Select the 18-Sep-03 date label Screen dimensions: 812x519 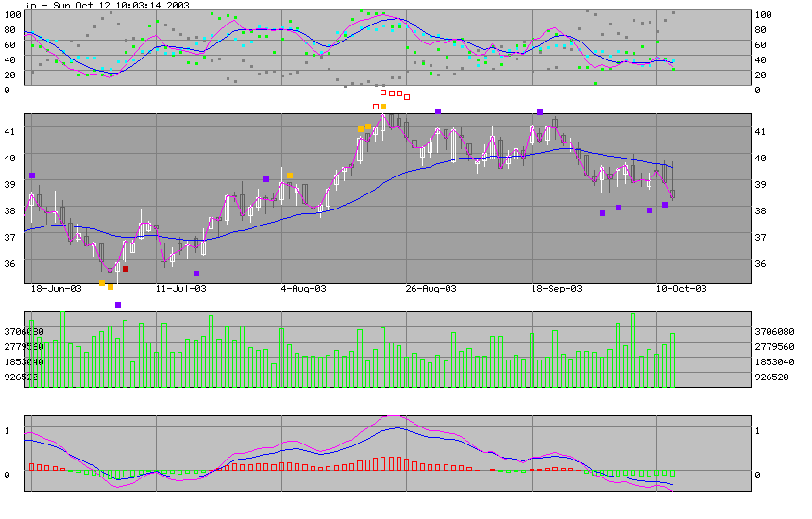coord(557,288)
